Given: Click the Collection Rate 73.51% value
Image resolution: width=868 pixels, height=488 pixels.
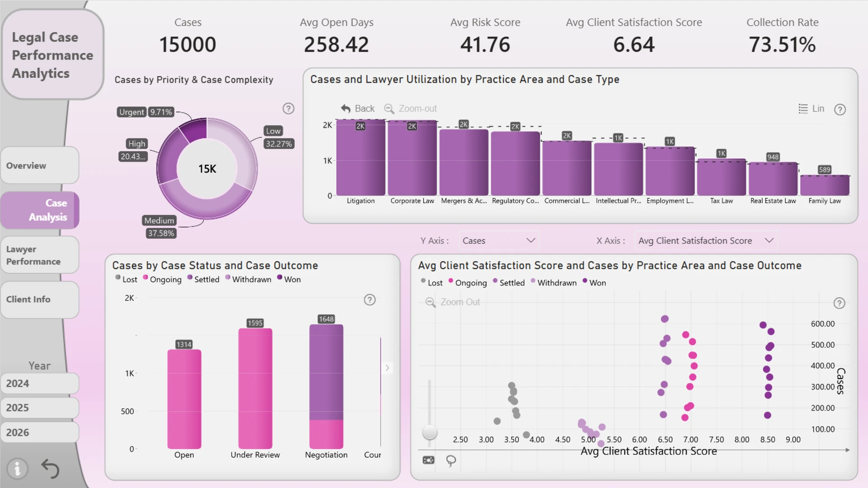Looking at the screenshot, I should click(x=782, y=45).
